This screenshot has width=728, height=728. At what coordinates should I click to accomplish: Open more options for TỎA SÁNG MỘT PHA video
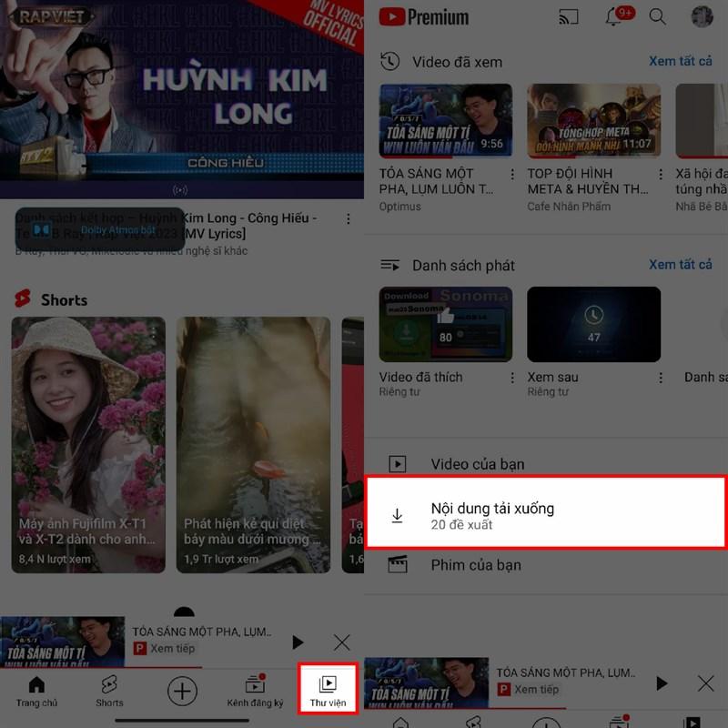click(512, 175)
